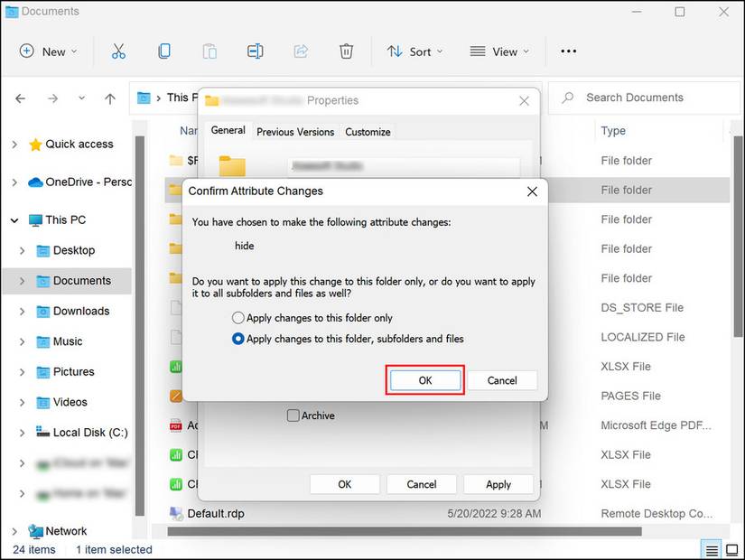The image size is (745, 560).
Task: Activate the Rename icon in the toolbar
Action: pyautogui.click(x=255, y=51)
